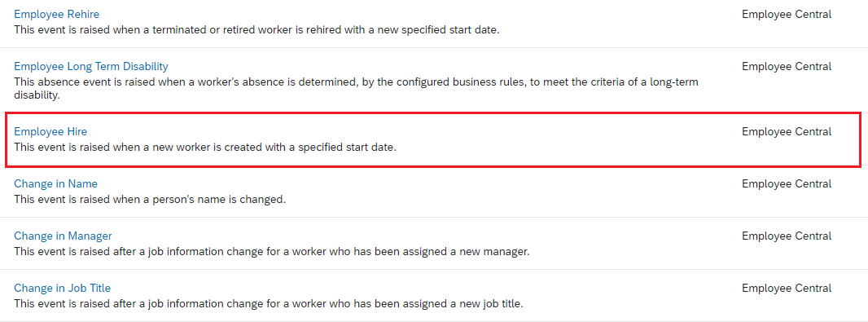
Task: Click the absence event long-term disability description line
Action: (356, 82)
